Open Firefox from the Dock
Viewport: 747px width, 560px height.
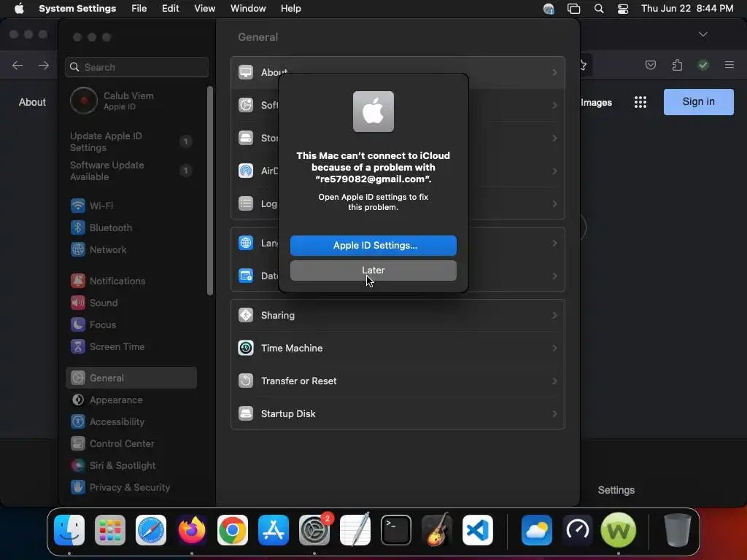click(x=192, y=530)
